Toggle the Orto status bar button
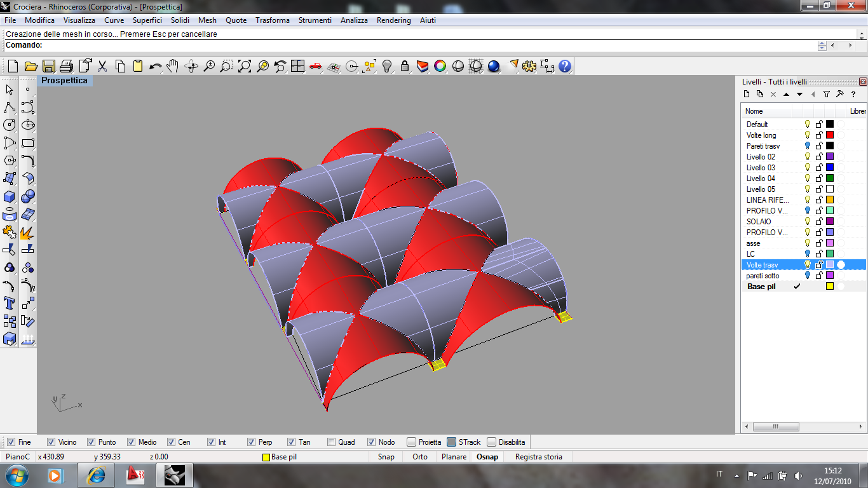 pyautogui.click(x=419, y=457)
